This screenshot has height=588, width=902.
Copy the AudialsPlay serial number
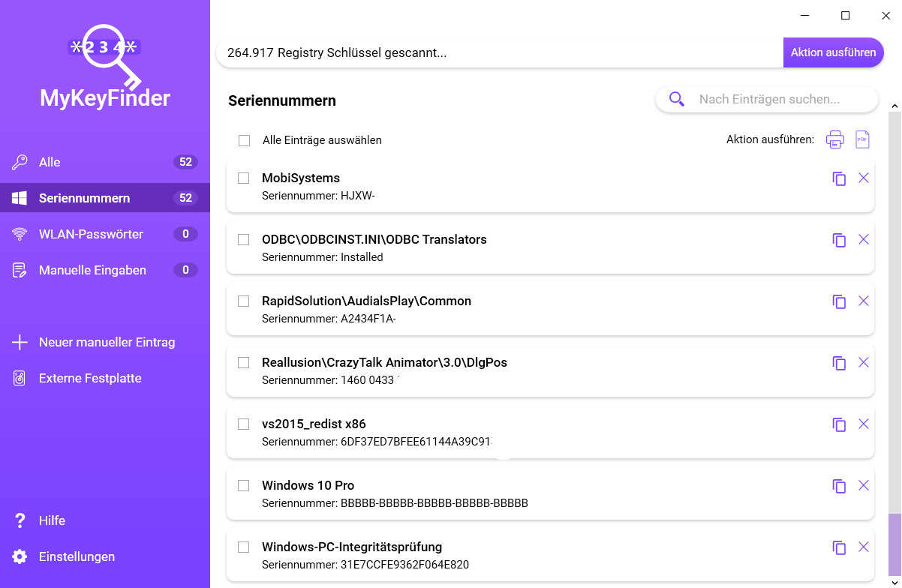839,301
